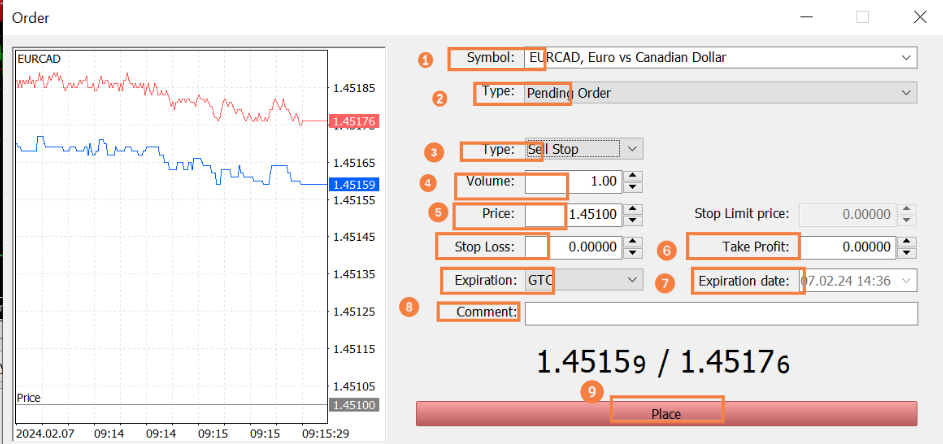Focus the Comment text field
Viewport: 943px width, 444px height.
point(720,313)
